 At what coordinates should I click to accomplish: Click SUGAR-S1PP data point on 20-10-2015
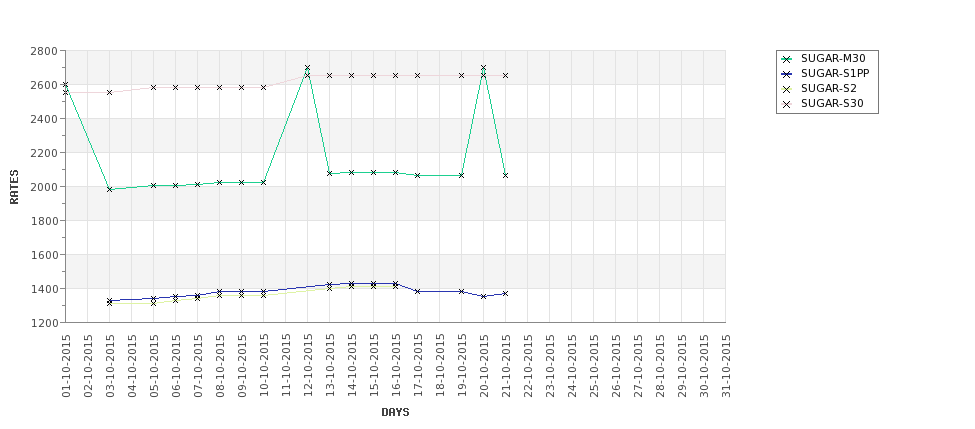coord(483,297)
